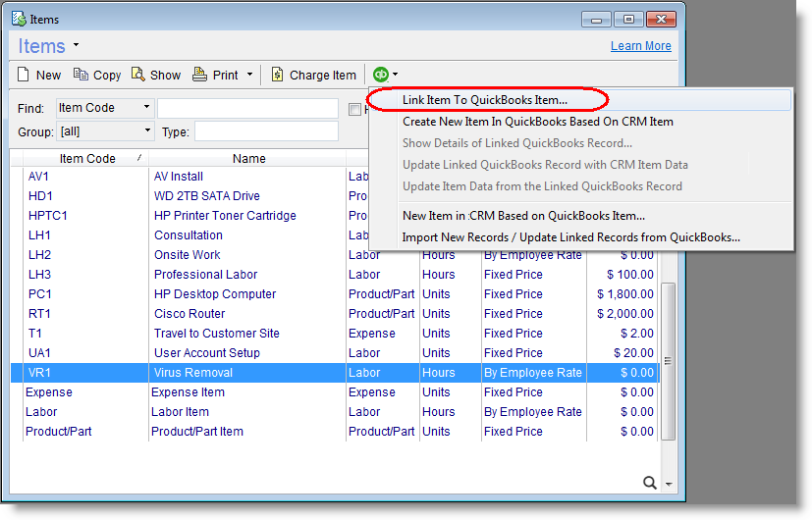Click the Copy toolbar button label
The height and width of the screenshot is (520, 812).
point(107,76)
